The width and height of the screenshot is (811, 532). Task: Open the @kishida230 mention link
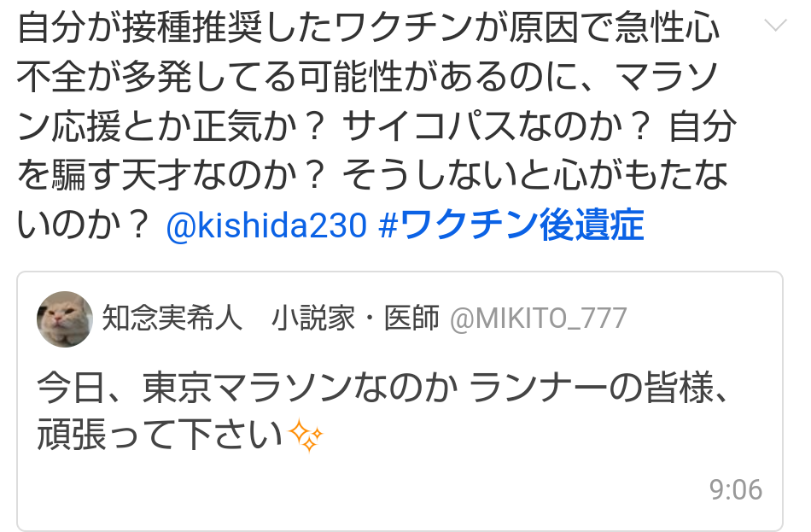pyautogui.click(x=266, y=226)
